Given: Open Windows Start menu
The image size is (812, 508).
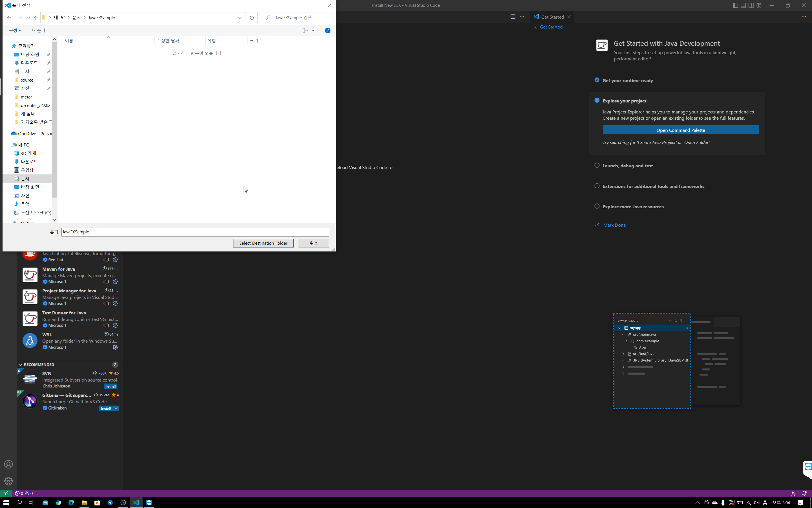Looking at the screenshot, I should pyautogui.click(x=6, y=502).
